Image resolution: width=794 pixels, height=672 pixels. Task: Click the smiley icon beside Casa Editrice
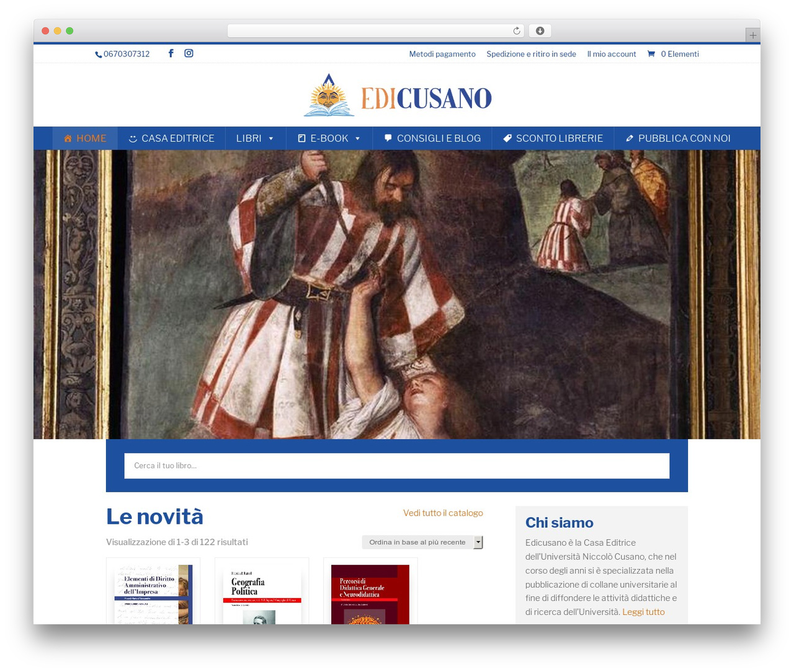133,139
